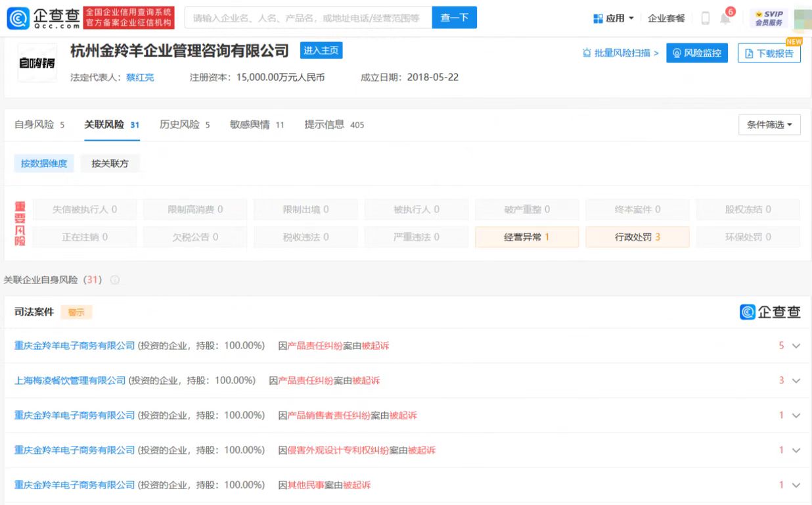This screenshot has width=812, height=505.
Task: Open 企业套餐 in header
Action: point(666,18)
